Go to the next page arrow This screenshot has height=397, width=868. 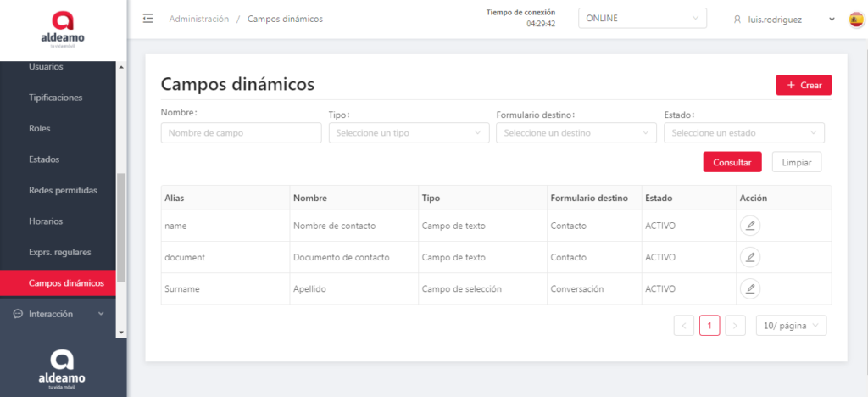[x=735, y=326]
